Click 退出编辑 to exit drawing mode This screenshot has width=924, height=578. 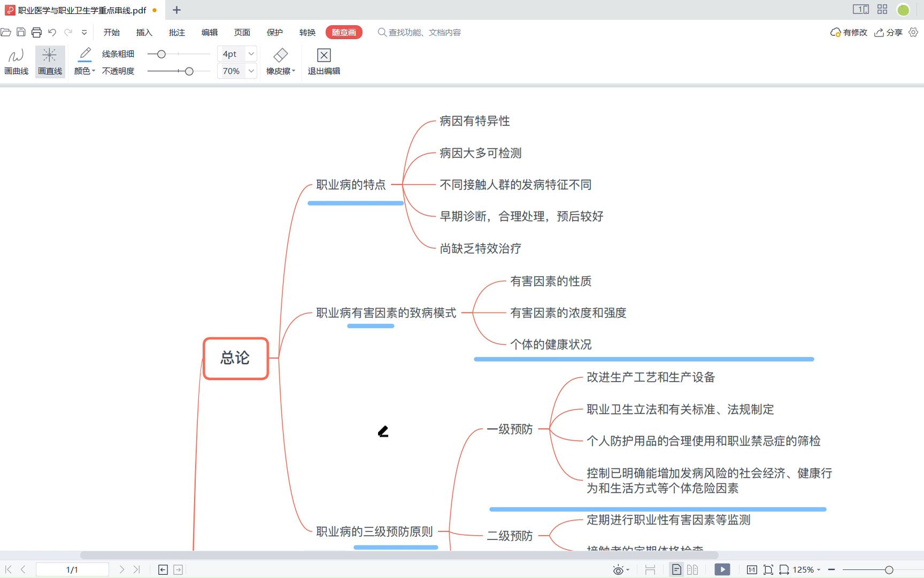[x=324, y=62]
